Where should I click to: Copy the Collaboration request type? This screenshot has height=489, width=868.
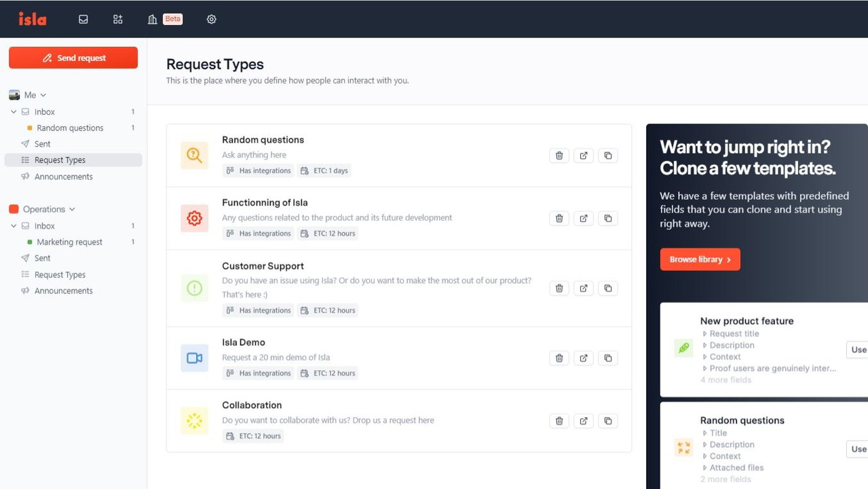[x=608, y=421]
